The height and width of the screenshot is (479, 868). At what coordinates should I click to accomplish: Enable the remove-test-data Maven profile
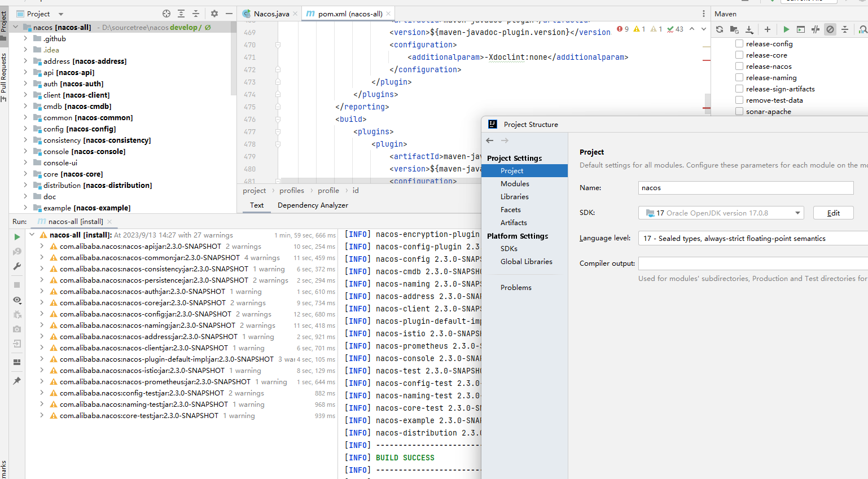click(739, 100)
